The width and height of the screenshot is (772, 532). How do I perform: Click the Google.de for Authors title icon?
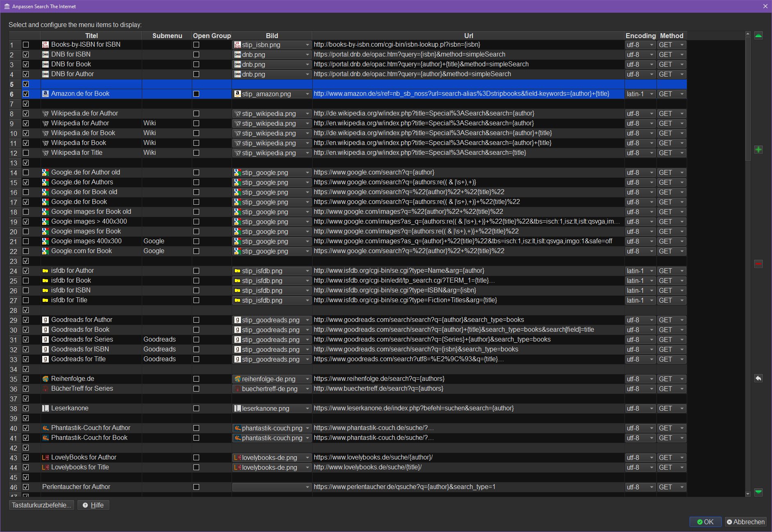pos(45,182)
